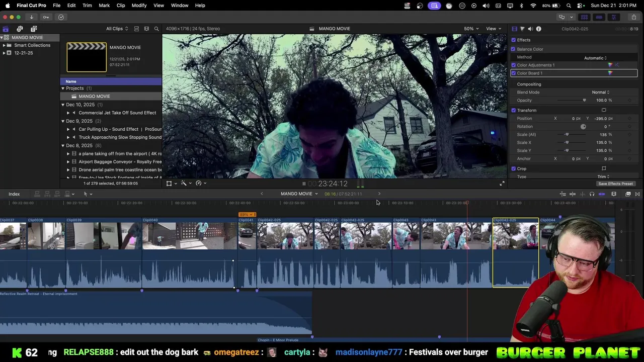The width and height of the screenshot is (644, 362).
Task: Click the magic wand on Color Adjustments 1
Action: click(x=617, y=65)
